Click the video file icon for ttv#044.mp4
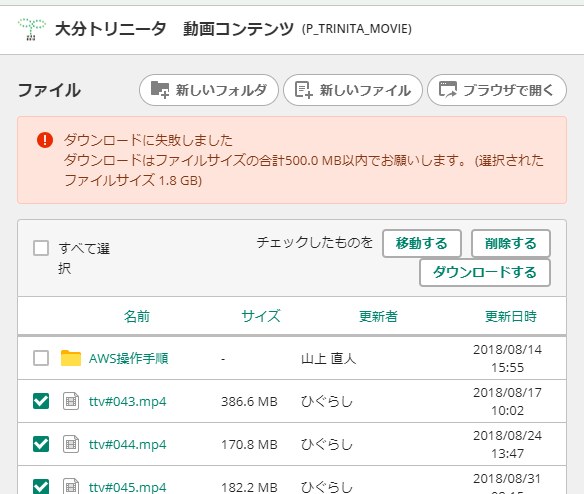The image size is (584, 494). pos(71,444)
